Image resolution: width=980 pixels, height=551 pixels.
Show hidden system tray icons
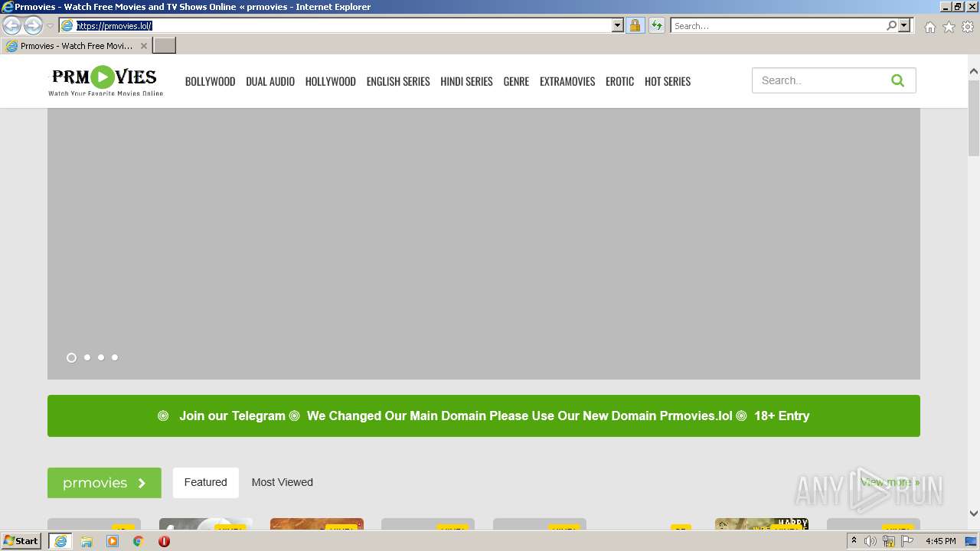click(854, 541)
